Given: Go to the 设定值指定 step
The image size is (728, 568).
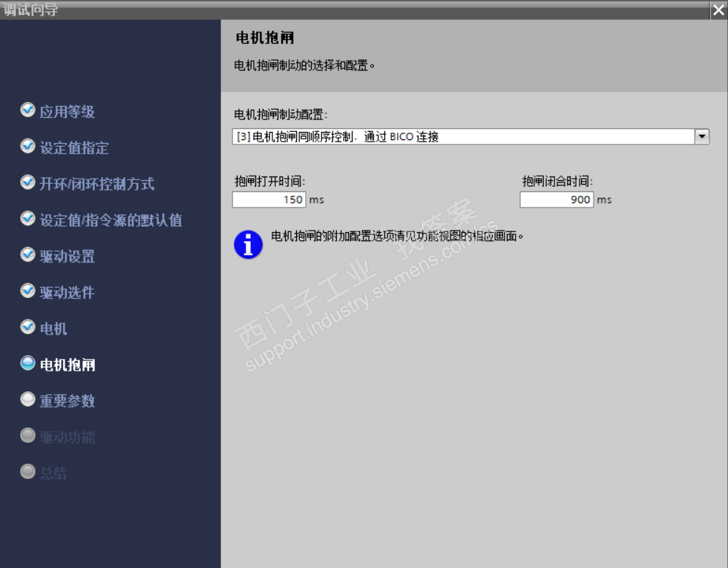Looking at the screenshot, I should tap(74, 148).
